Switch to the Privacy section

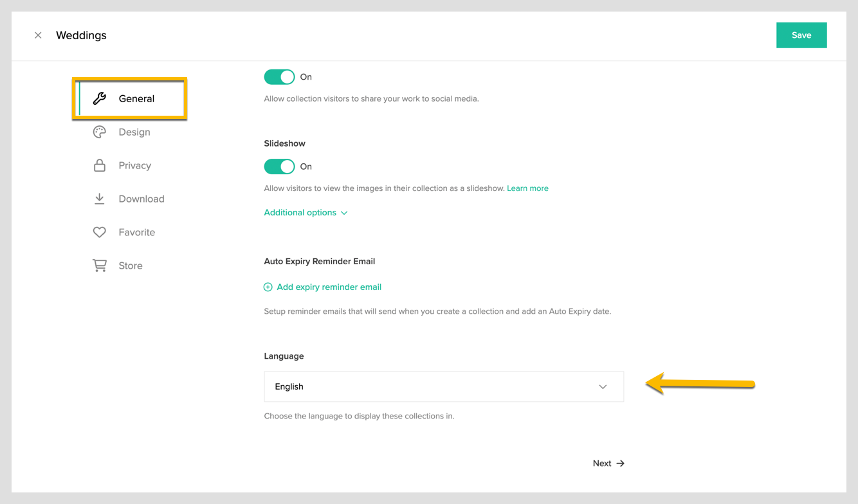click(135, 165)
